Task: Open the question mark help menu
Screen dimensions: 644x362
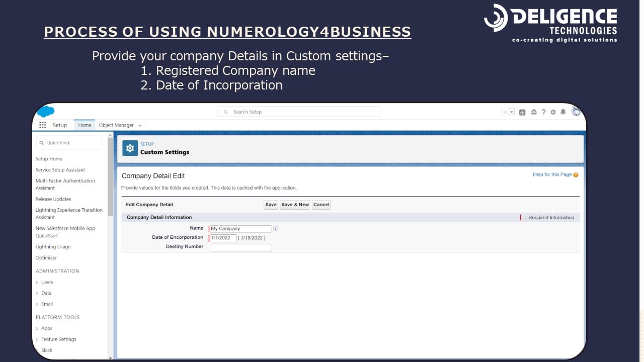Action: coord(544,112)
